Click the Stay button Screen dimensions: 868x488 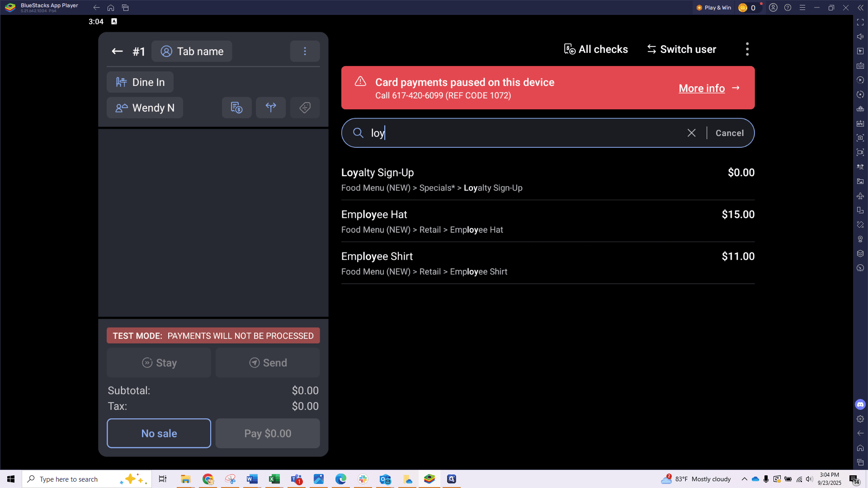[x=159, y=362]
